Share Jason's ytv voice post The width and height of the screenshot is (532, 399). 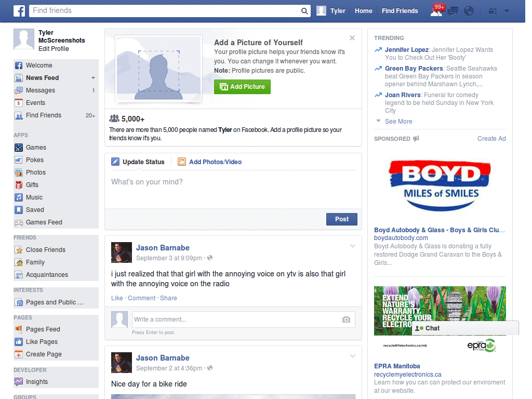pos(168,298)
